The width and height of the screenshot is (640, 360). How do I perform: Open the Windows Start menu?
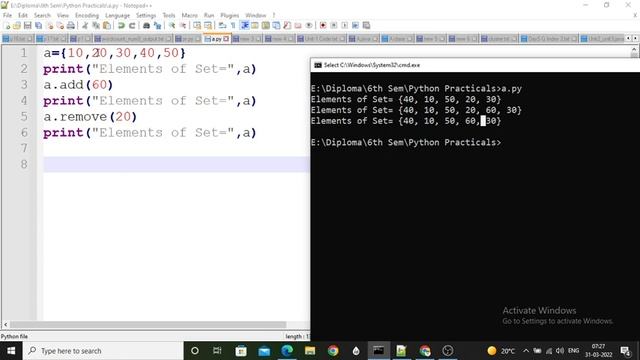point(11,351)
